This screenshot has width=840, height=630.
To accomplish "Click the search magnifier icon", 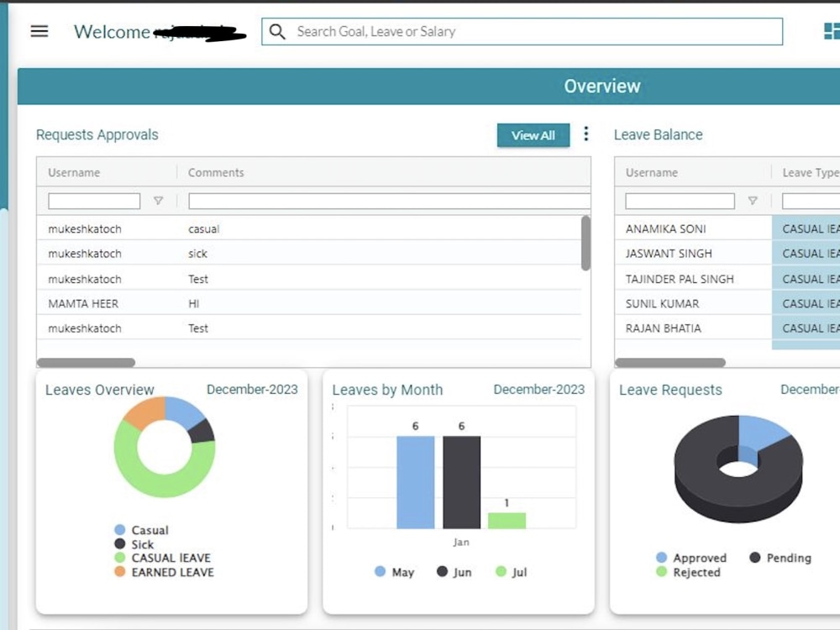I will [277, 32].
